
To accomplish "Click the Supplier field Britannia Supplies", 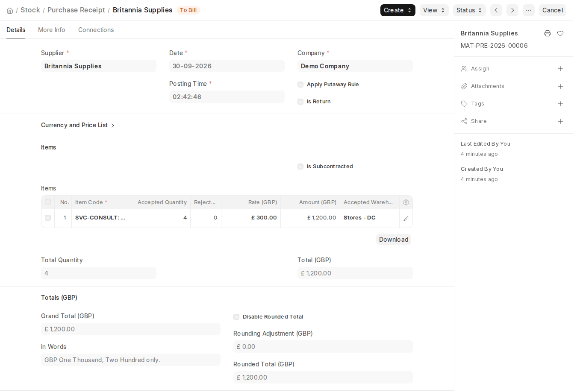I will click(x=99, y=66).
